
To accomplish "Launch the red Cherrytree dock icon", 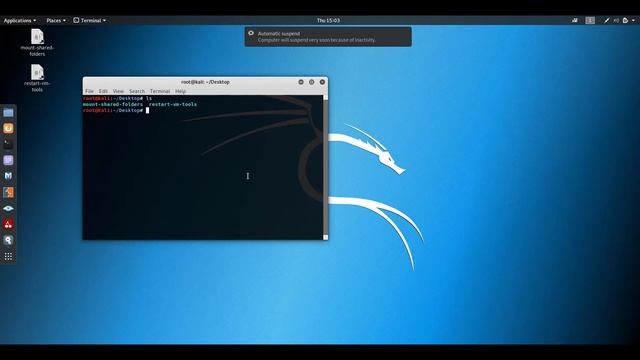I will click(8, 224).
